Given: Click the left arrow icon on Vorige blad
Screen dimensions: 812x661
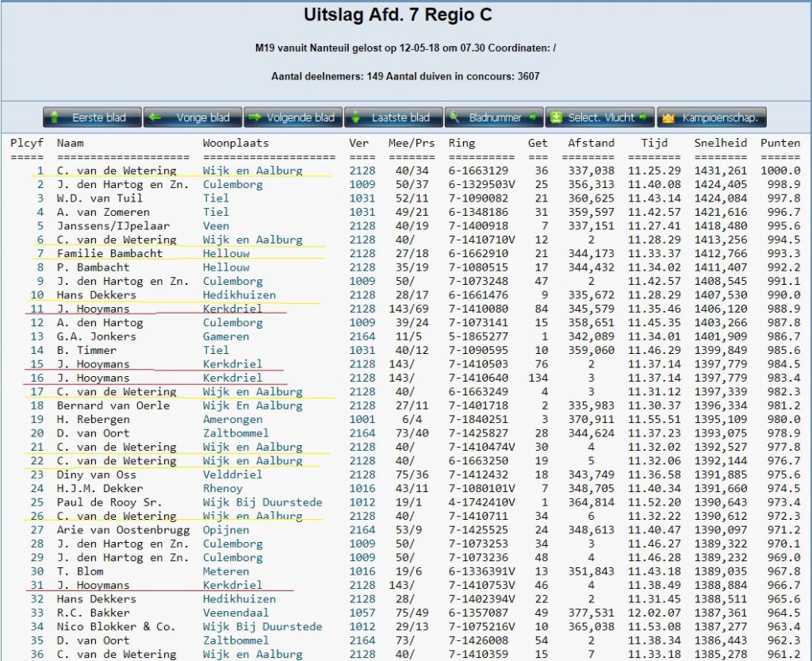Looking at the screenshot, I should 155,117.
